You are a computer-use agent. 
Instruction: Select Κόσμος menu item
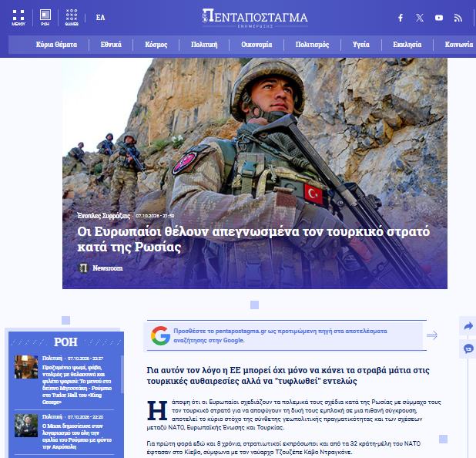pos(156,45)
